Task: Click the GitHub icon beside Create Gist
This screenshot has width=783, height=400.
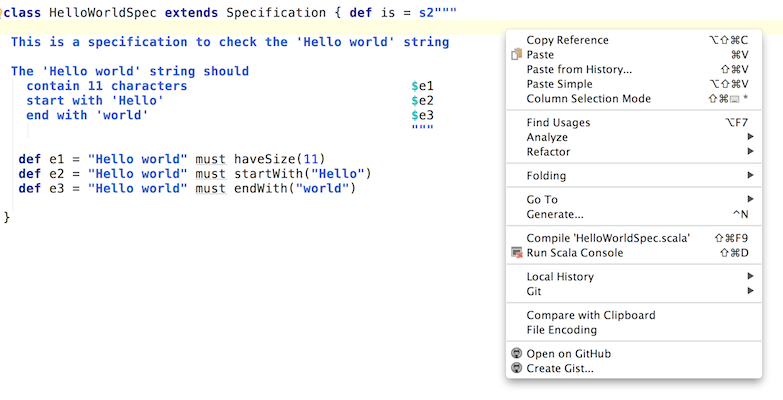Action: coord(516,369)
